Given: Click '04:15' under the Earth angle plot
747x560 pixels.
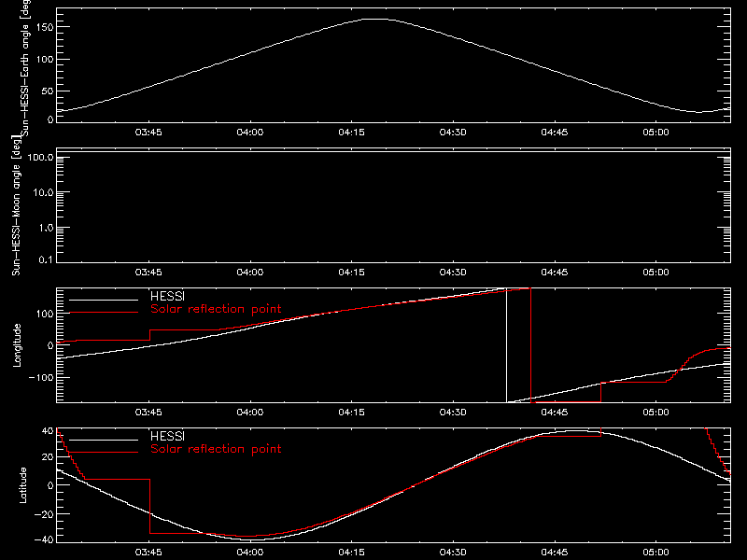Looking at the screenshot, I should click(x=352, y=133).
